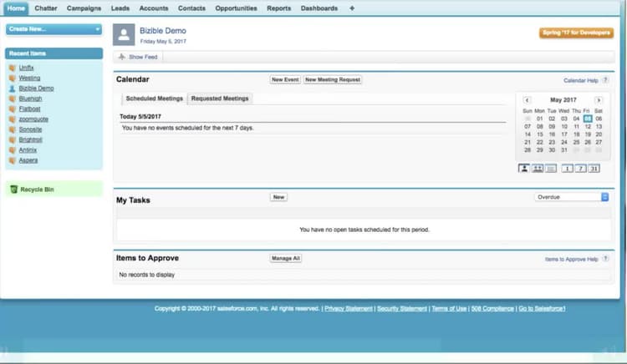The image size is (627, 364).
Task: Select highlighted today date in mini calendar
Action: (x=588, y=119)
